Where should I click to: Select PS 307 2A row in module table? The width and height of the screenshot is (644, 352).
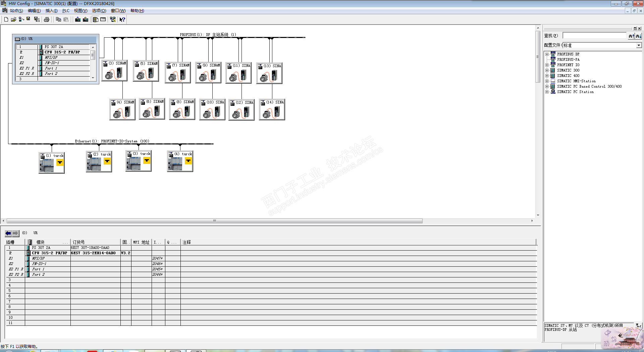(x=271, y=248)
